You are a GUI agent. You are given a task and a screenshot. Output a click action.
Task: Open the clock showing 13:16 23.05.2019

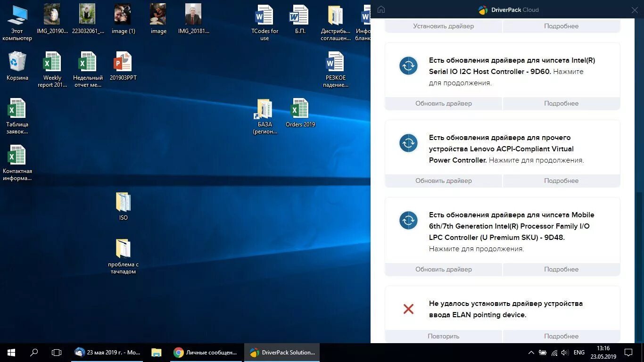point(603,353)
